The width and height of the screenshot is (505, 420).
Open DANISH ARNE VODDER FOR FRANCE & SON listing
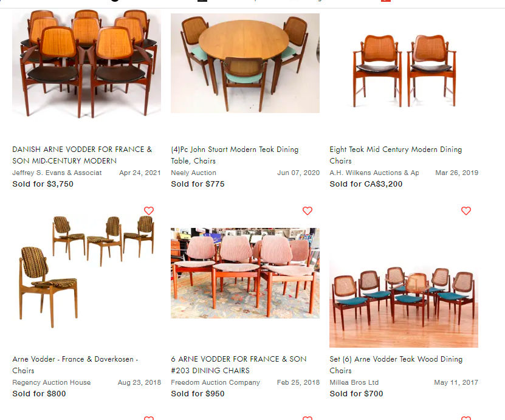(82, 155)
